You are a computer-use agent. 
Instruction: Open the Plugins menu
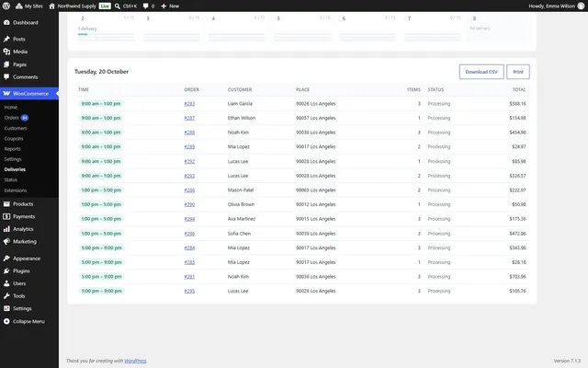point(29,270)
